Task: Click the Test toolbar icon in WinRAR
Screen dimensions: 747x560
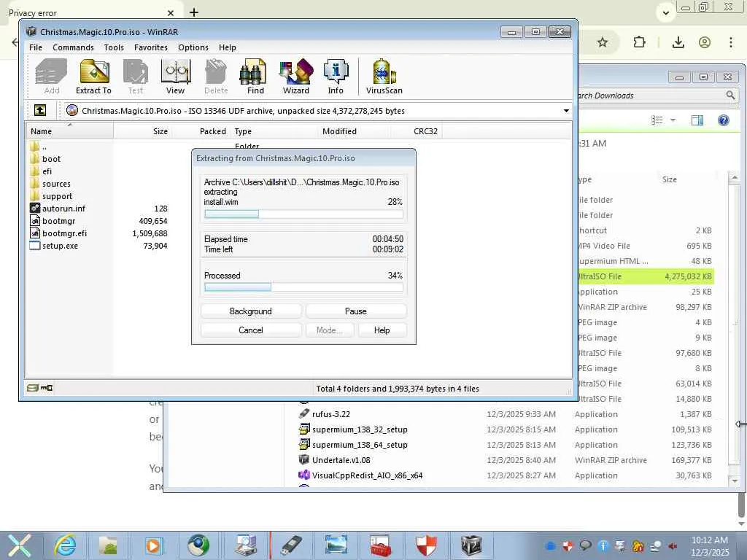Action: [x=135, y=77]
